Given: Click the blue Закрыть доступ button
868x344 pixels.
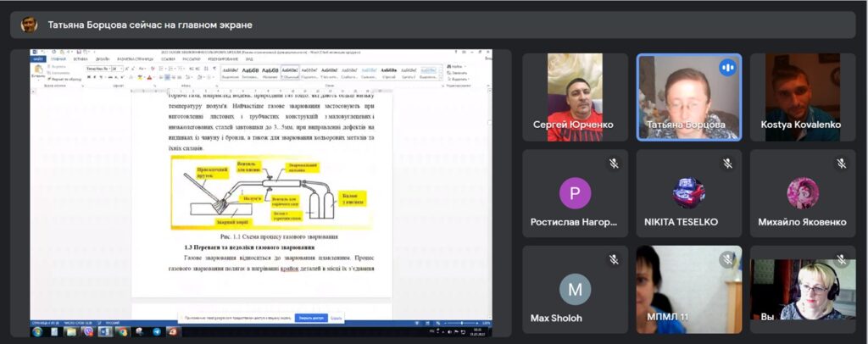Looking at the screenshot, I should tap(311, 318).
